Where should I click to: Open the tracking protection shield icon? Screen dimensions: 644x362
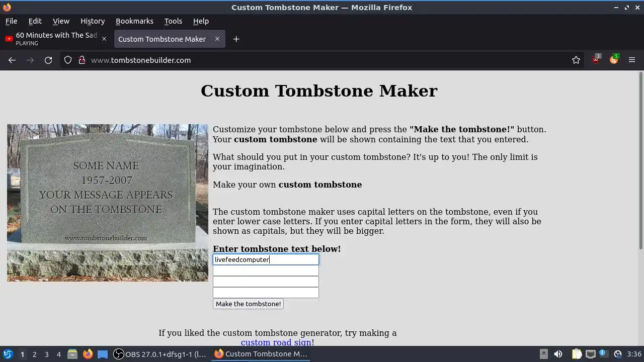(x=68, y=60)
